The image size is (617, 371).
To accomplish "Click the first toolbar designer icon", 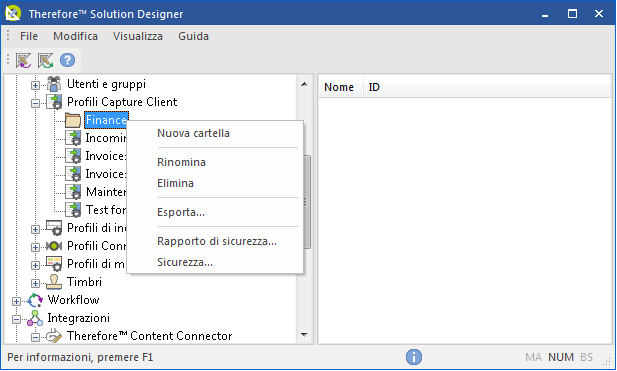I will [x=24, y=60].
